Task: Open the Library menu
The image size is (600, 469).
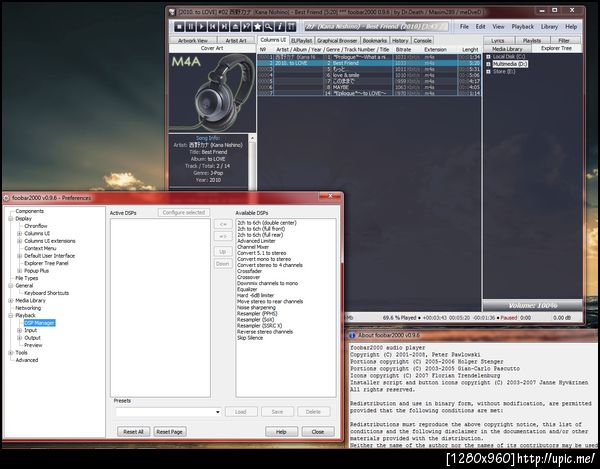Action: (549, 27)
